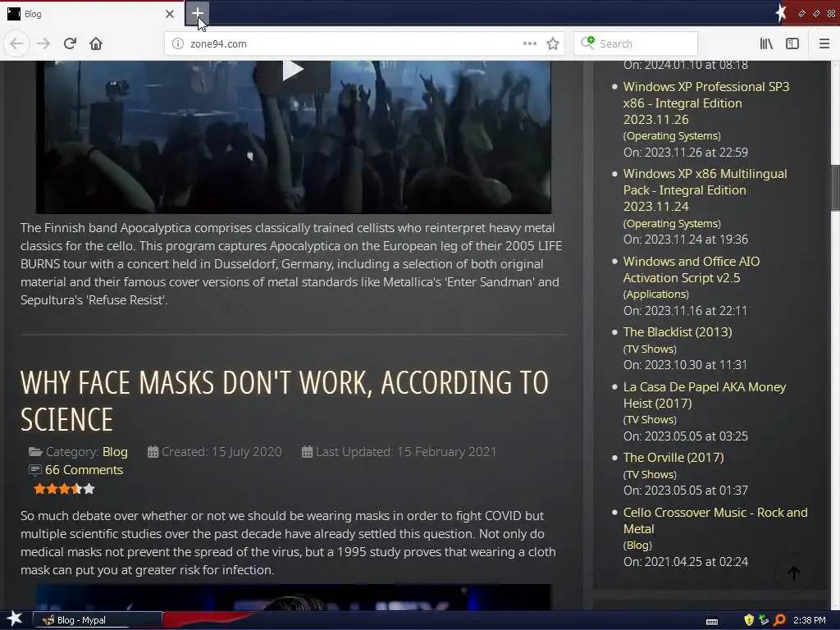Click the date On: 2021.04.25 at 02:24
Image resolution: width=840 pixels, height=630 pixels.
pos(685,561)
